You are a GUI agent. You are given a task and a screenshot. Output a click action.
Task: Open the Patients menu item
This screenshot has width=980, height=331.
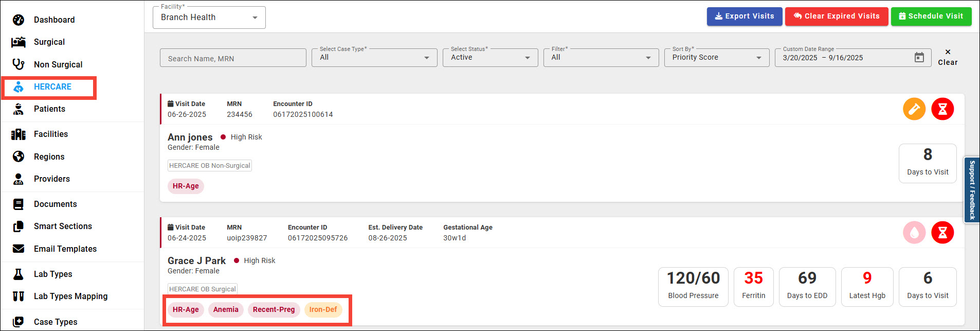click(x=49, y=109)
